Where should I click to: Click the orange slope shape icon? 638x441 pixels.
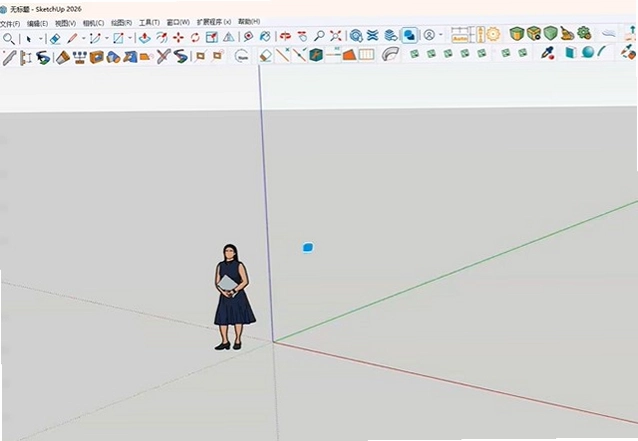tap(350, 54)
